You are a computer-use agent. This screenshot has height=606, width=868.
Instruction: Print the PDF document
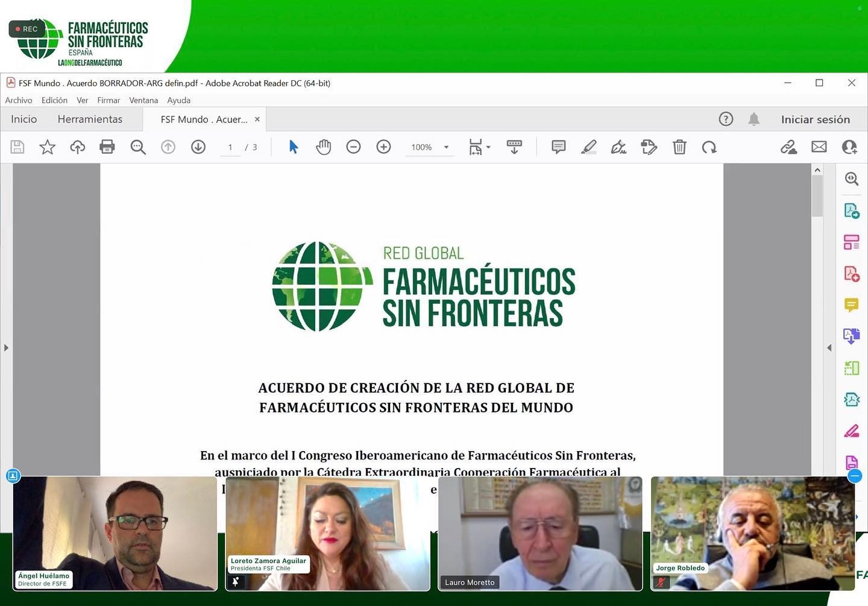(107, 147)
